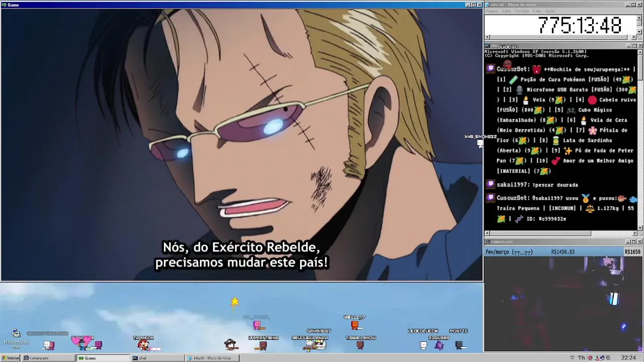The height and width of the screenshot is (362, 644).
Task: Open the Editar menu in Notepad
Action: 507,11
